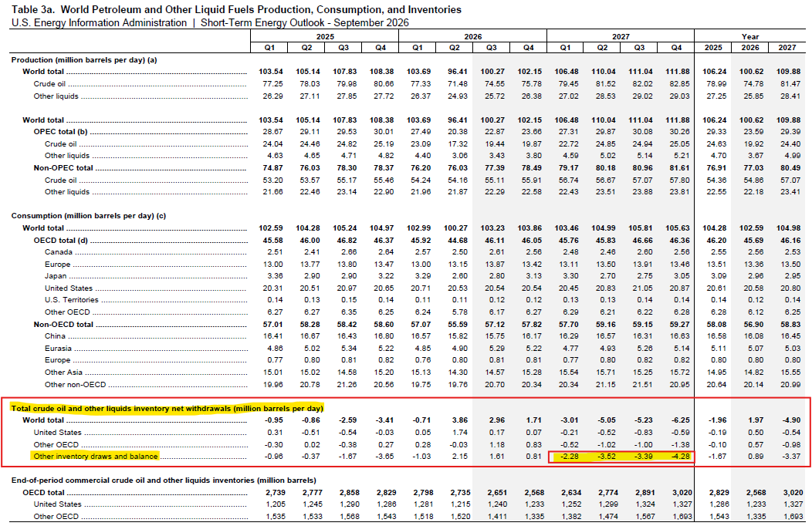812x526 pixels.
Task: Click the 2026 quarterly group header
Action: 473,37
